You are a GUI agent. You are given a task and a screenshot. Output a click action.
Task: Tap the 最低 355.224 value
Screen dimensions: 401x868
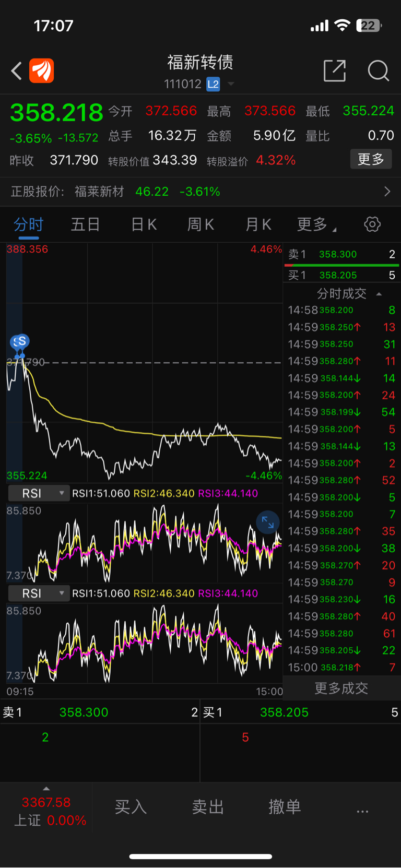point(368,111)
